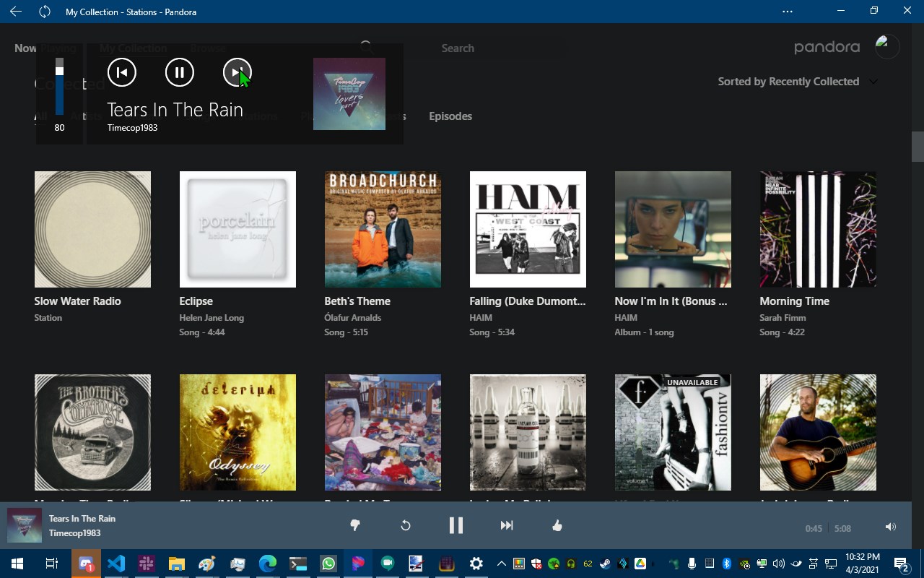Image resolution: width=924 pixels, height=578 pixels.
Task: Open Discord from the taskbar
Action: pos(86,564)
